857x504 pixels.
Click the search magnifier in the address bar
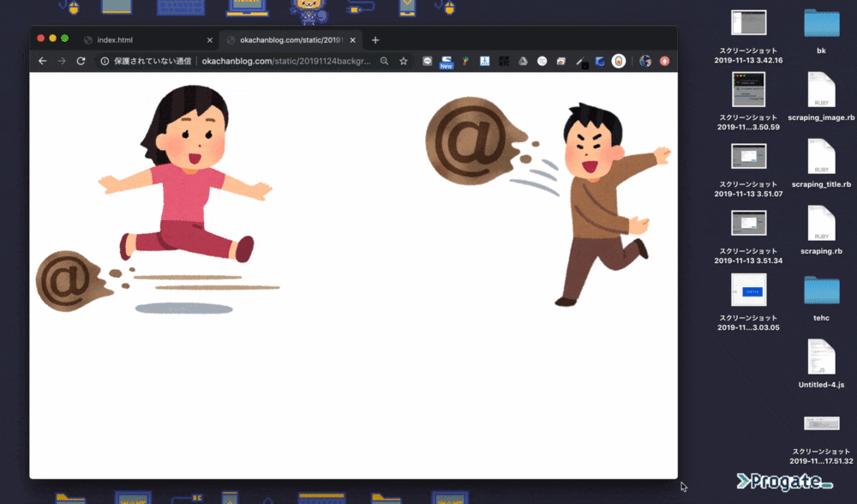coord(384,61)
